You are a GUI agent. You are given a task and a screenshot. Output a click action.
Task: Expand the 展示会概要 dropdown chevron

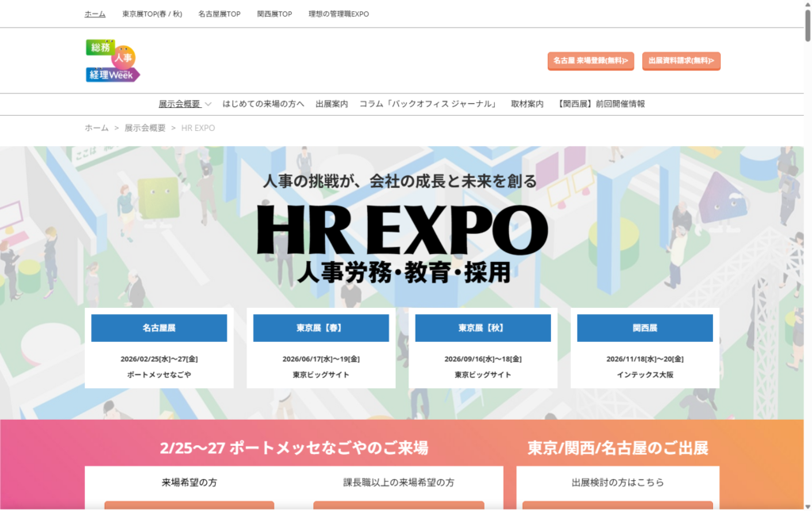point(208,104)
